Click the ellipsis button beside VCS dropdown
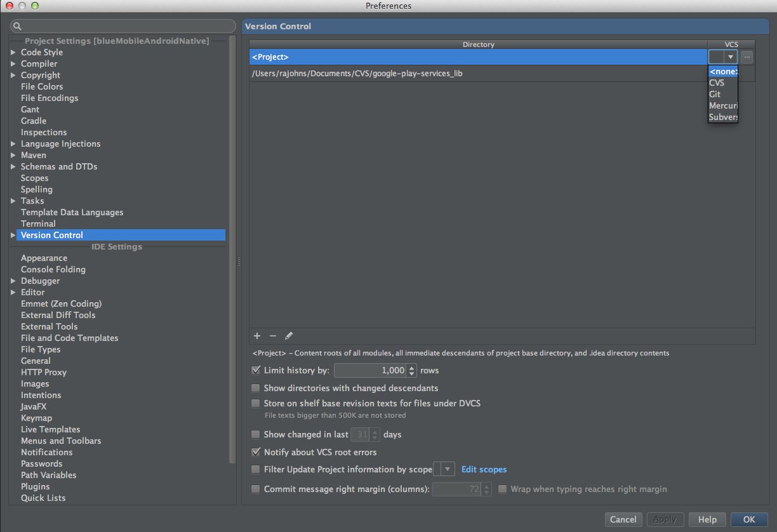Screen dimensions: 777x532 tap(747, 57)
